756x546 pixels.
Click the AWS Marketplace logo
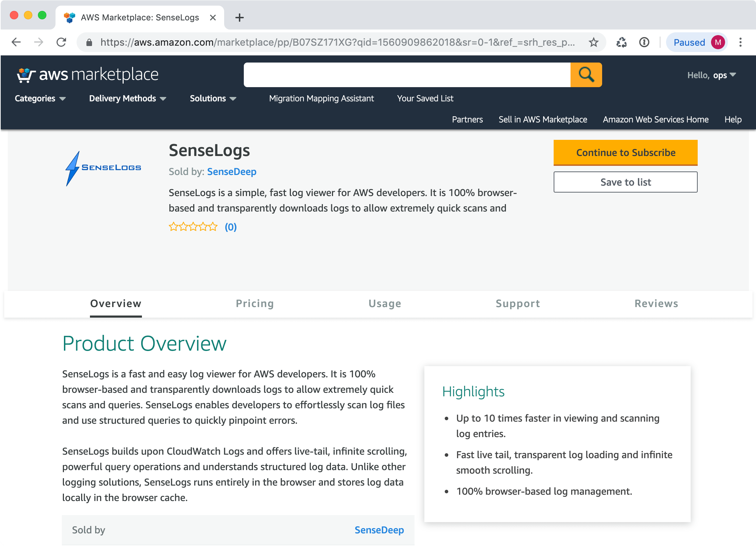coord(88,75)
